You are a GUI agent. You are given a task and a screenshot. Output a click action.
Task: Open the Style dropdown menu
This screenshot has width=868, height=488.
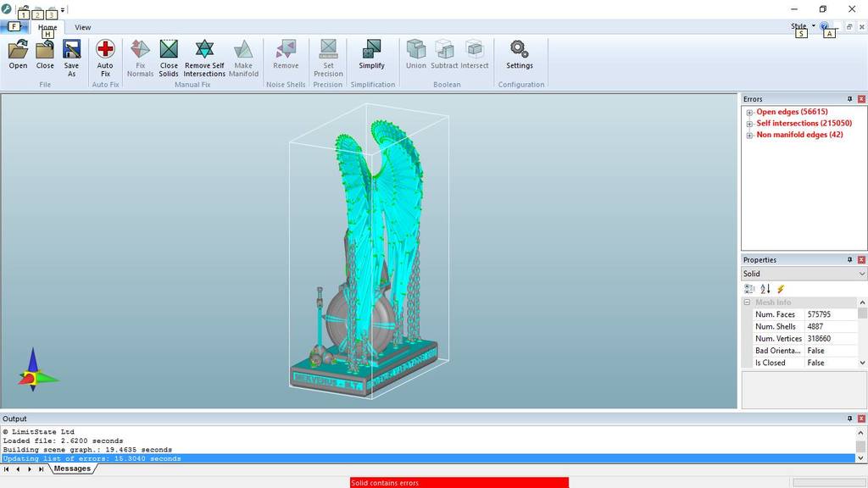[x=803, y=26]
